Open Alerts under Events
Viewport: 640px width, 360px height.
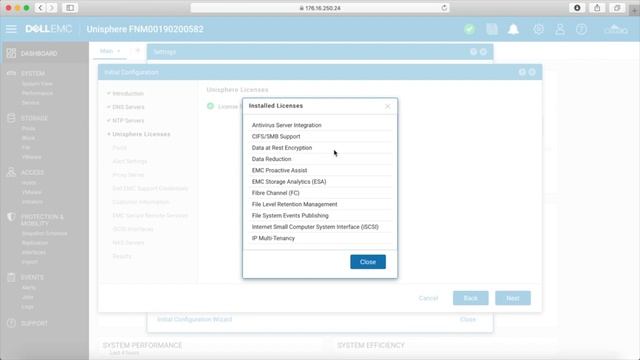tap(29, 287)
